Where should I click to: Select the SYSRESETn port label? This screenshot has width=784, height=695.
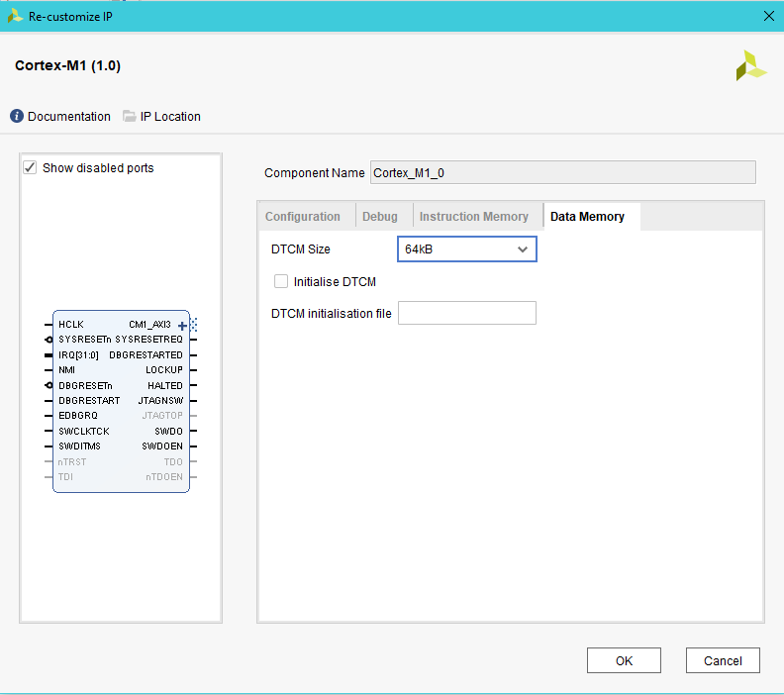(x=85, y=340)
